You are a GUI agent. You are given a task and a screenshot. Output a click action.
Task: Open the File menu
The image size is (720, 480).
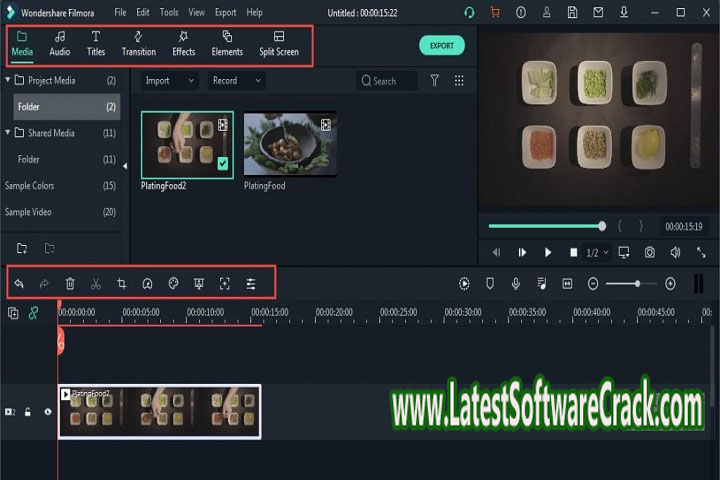click(120, 12)
